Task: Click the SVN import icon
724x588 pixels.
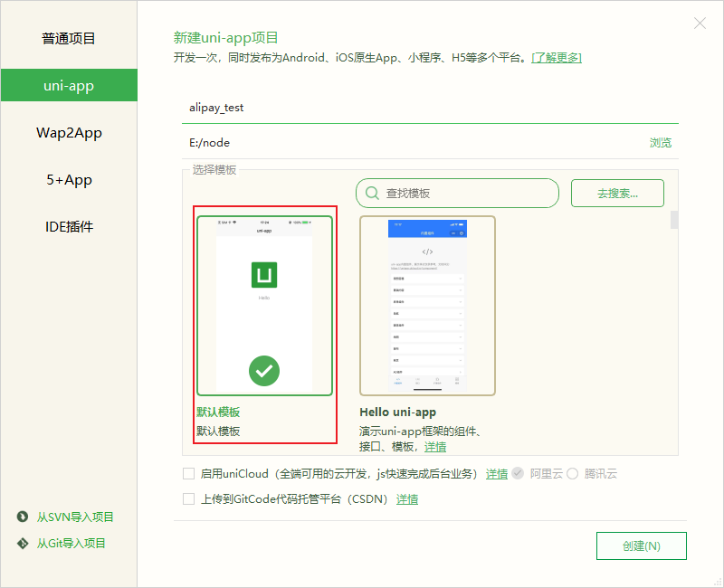Action: [x=22, y=517]
